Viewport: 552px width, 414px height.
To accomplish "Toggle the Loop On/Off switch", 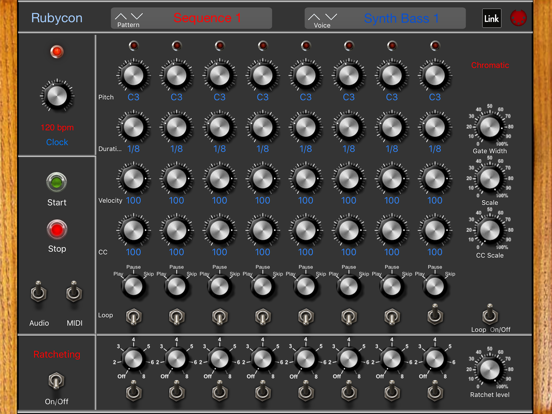I will pyautogui.click(x=490, y=314).
